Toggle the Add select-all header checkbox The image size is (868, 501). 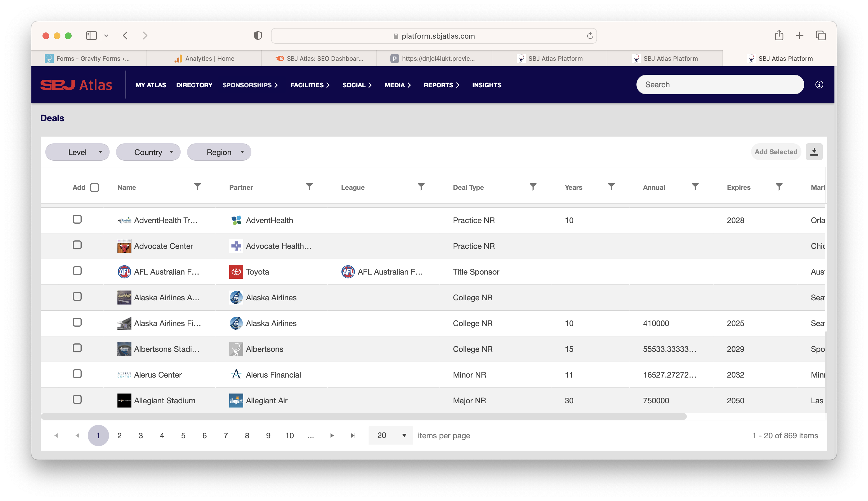(x=94, y=188)
